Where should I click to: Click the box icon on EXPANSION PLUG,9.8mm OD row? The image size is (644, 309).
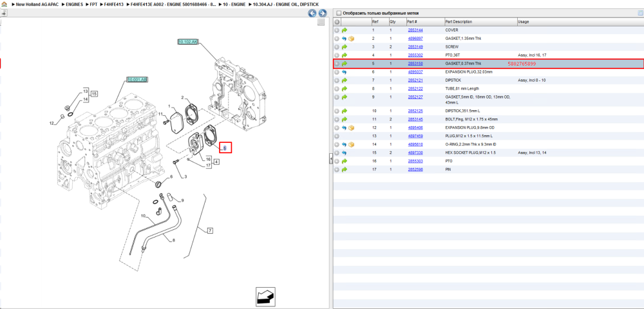coord(351,128)
